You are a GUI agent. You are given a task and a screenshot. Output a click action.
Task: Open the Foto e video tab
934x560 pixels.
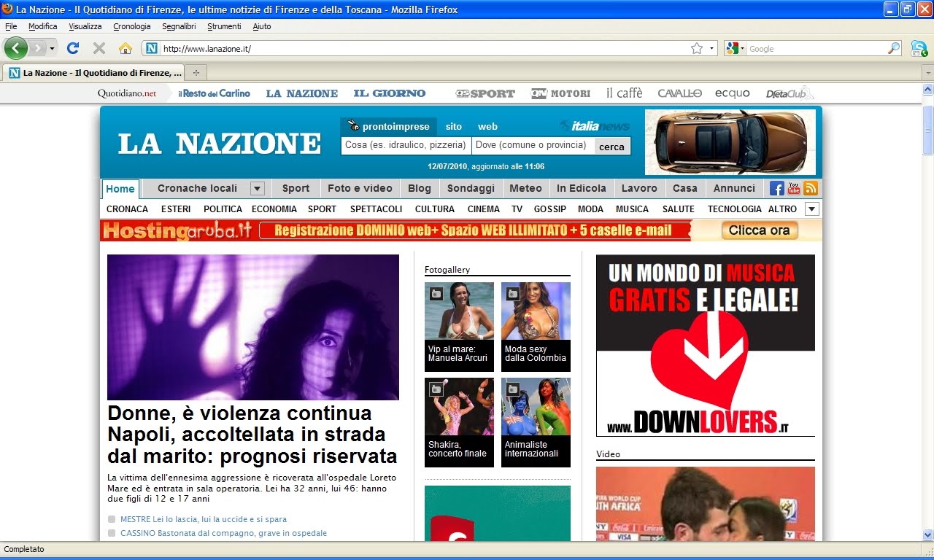[x=360, y=188]
